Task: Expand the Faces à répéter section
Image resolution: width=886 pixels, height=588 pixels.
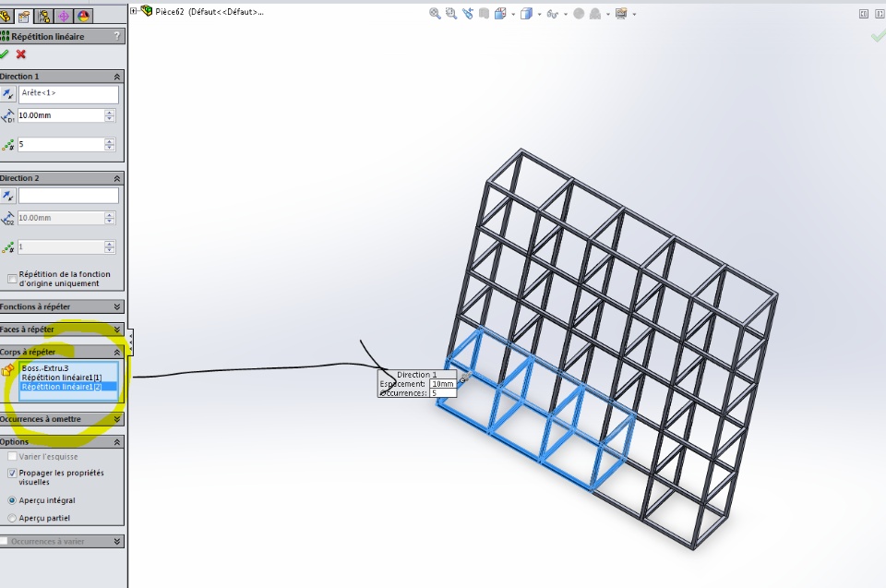Action: tap(117, 329)
